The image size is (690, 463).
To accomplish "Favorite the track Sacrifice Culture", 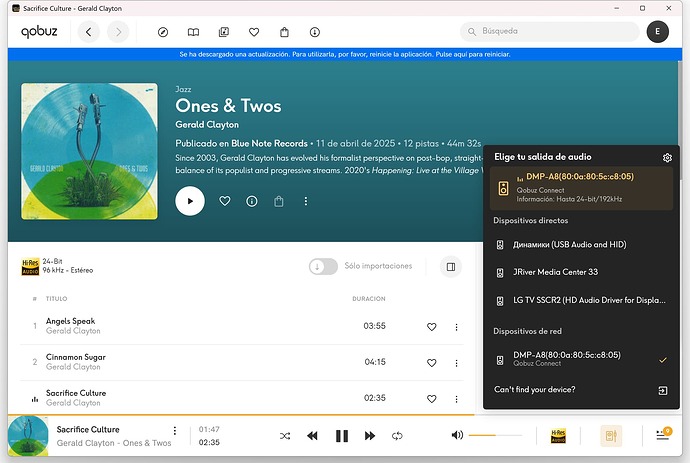I will (x=432, y=399).
